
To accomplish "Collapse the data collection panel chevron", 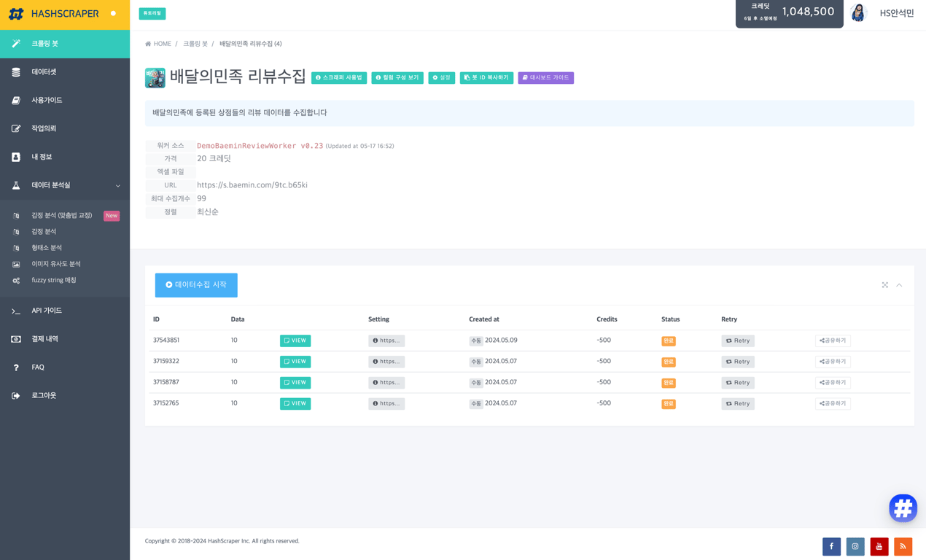I will click(899, 285).
